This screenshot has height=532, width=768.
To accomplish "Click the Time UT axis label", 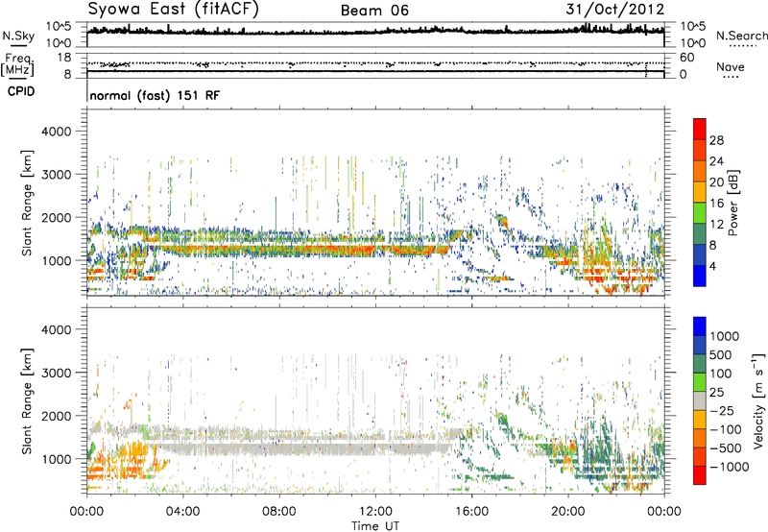I will click(x=375, y=526).
